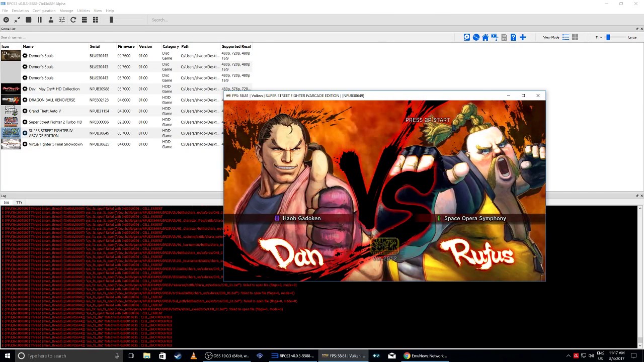Toggle game data binary filter icon
The width and height of the screenshot is (644, 362).
[504, 37]
